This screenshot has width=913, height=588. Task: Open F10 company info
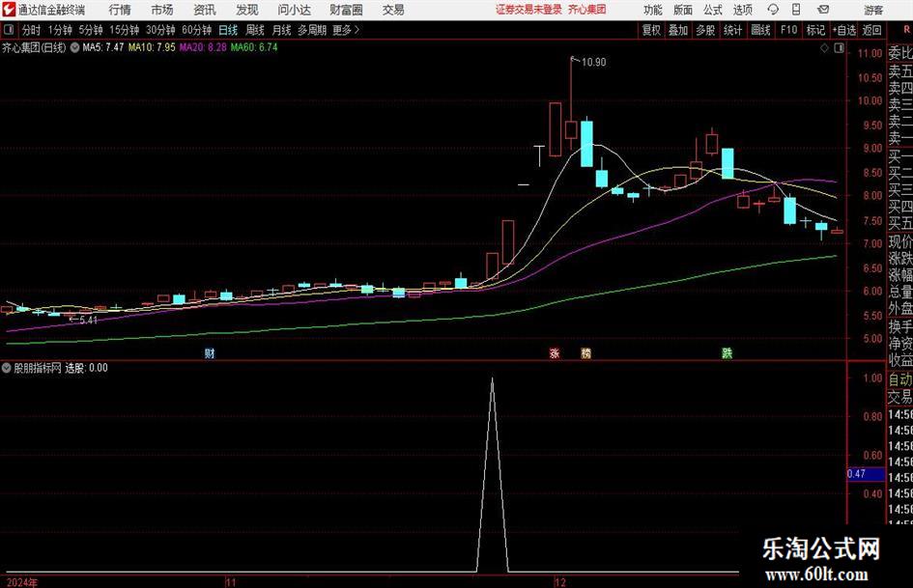click(789, 30)
